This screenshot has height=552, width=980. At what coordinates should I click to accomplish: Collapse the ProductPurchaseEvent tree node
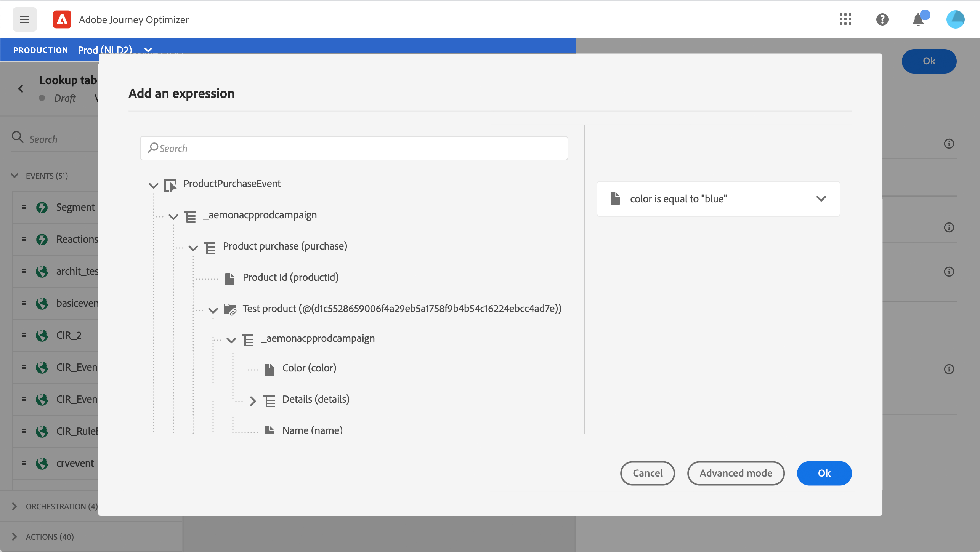pyautogui.click(x=153, y=186)
